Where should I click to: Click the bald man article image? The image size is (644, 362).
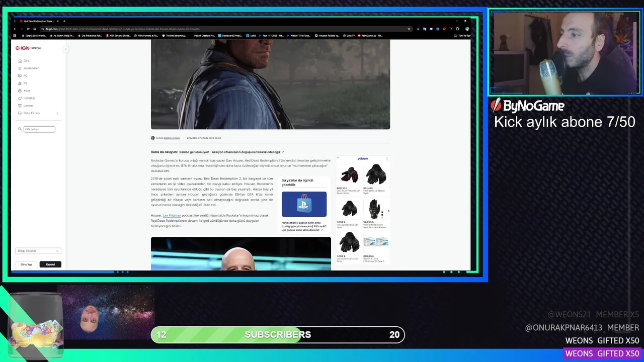pyautogui.click(x=241, y=253)
